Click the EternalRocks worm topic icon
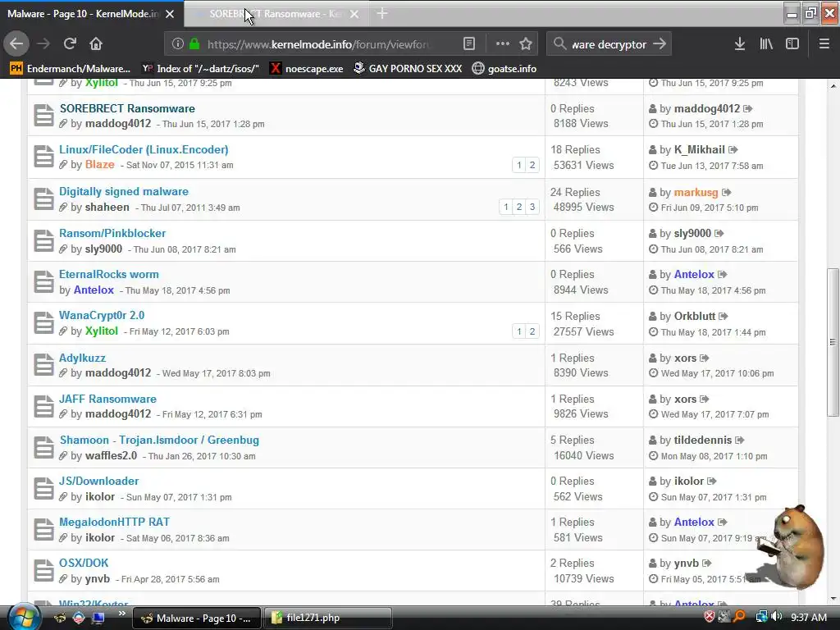Screen dimensions: 840x630 click(x=44, y=282)
